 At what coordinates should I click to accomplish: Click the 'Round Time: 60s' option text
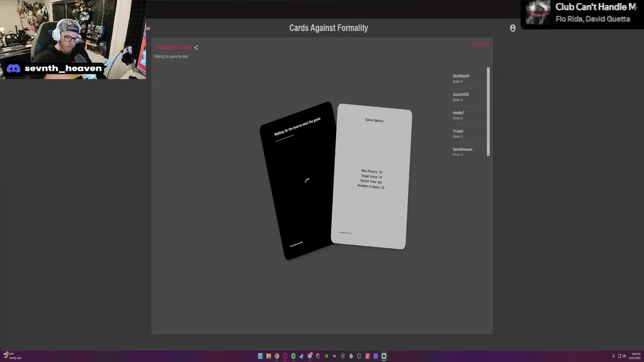(371, 182)
